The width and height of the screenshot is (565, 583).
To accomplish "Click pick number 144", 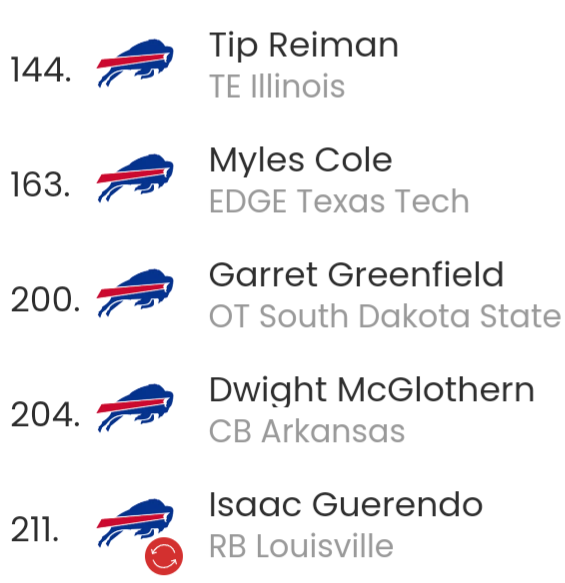I will [41, 70].
